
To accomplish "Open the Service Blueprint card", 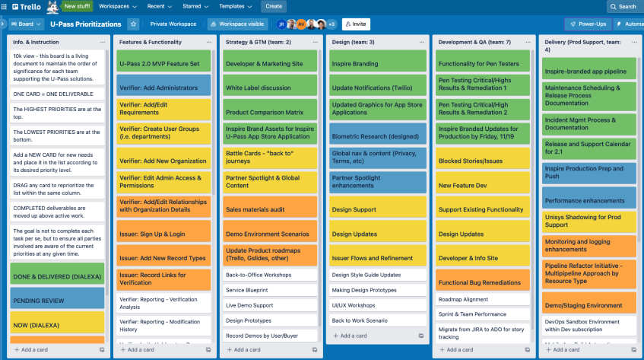I will pos(270,290).
